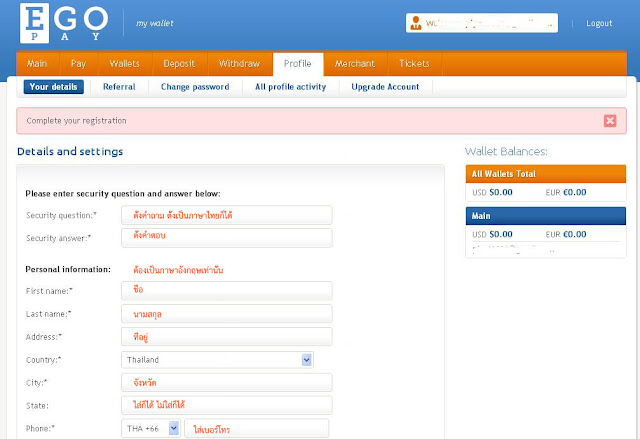View All profile activity
640x439 pixels.
pos(291,87)
